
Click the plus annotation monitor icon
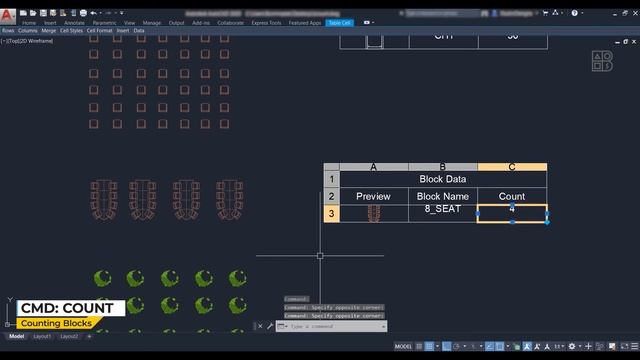588,346
